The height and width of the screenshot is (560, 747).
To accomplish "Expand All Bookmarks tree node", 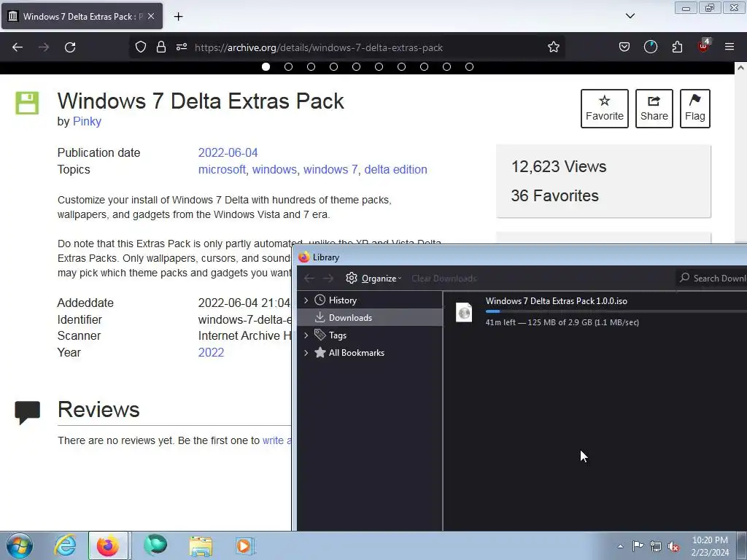I will click(x=306, y=353).
